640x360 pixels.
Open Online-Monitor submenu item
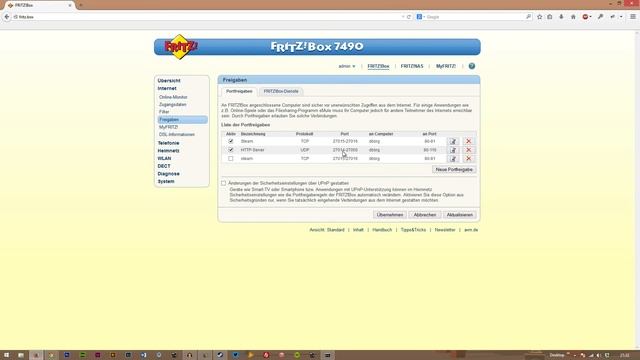[x=173, y=97]
